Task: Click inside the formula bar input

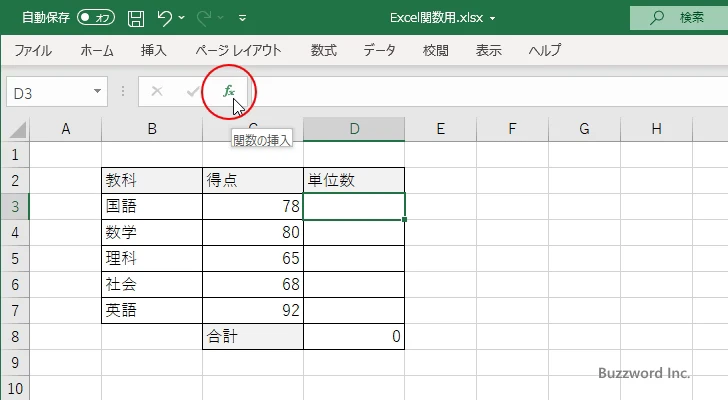Action: 491,92
